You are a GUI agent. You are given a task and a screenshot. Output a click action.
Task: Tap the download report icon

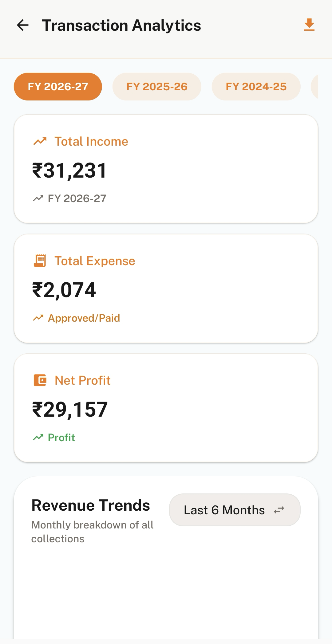309,25
